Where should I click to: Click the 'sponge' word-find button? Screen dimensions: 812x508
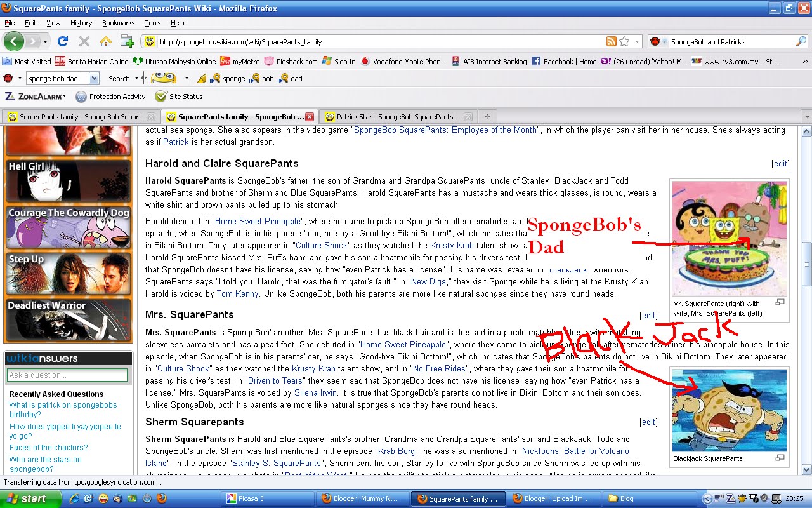[228, 79]
